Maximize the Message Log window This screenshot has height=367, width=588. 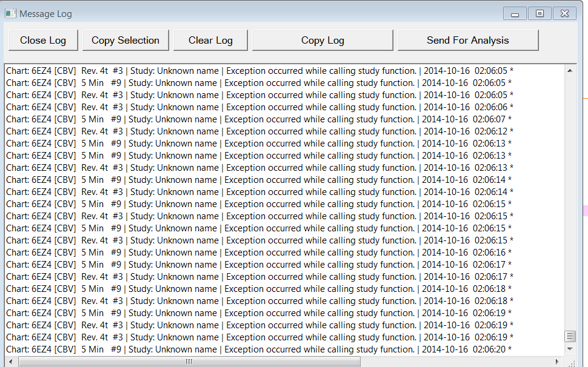(x=540, y=13)
